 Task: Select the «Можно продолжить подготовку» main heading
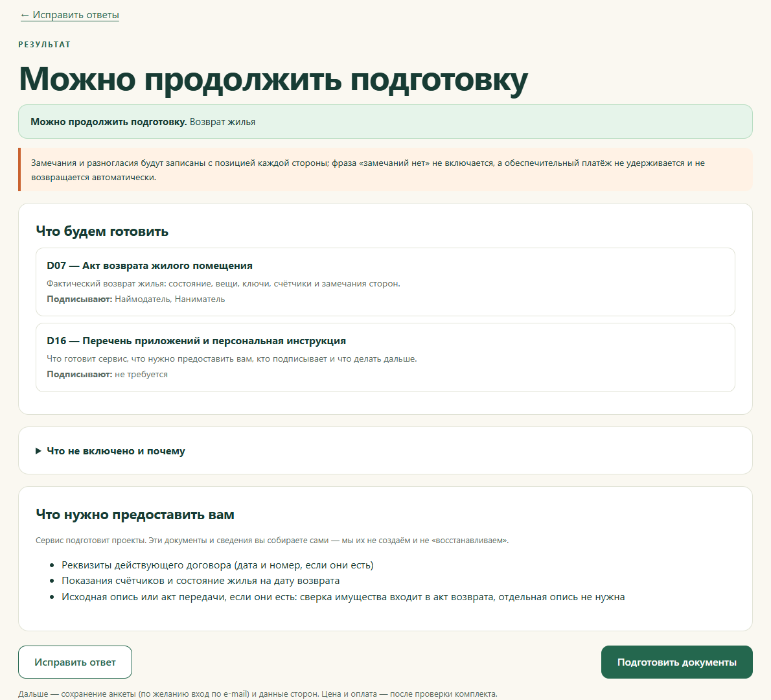[x=273, y=79]
